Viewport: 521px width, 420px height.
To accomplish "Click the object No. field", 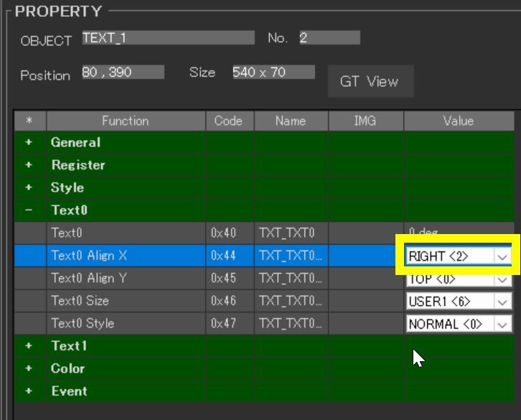I will pyautogui.click(x=329, y=38).
